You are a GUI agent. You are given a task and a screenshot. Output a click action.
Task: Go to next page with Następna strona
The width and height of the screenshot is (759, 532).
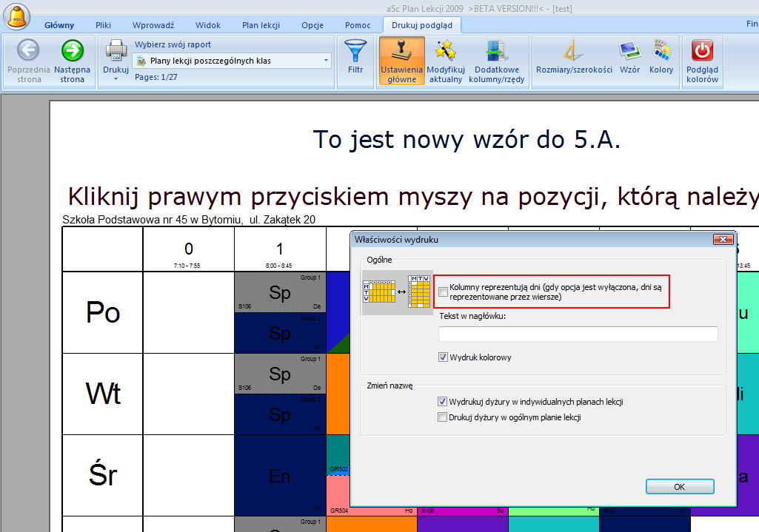click(x=72, y=61)
